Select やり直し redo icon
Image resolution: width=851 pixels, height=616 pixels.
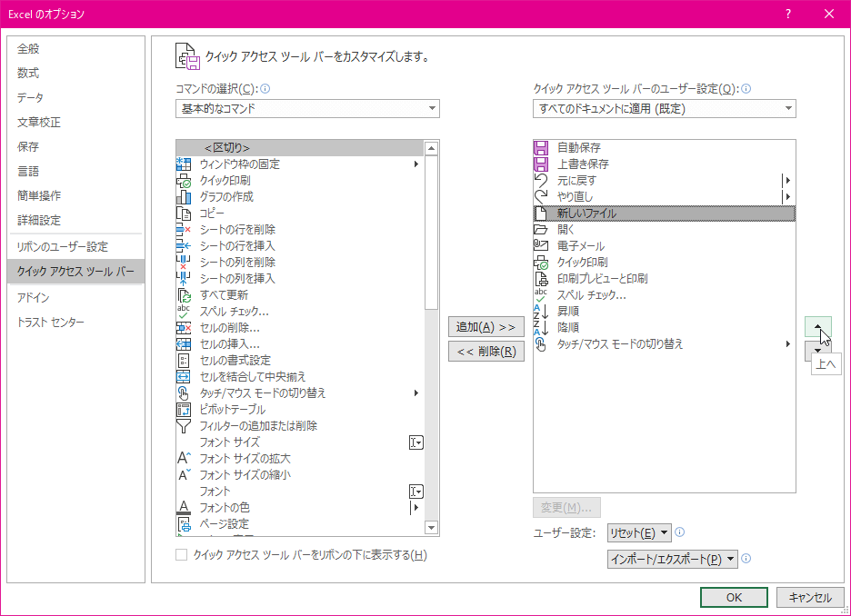point(541,197)
